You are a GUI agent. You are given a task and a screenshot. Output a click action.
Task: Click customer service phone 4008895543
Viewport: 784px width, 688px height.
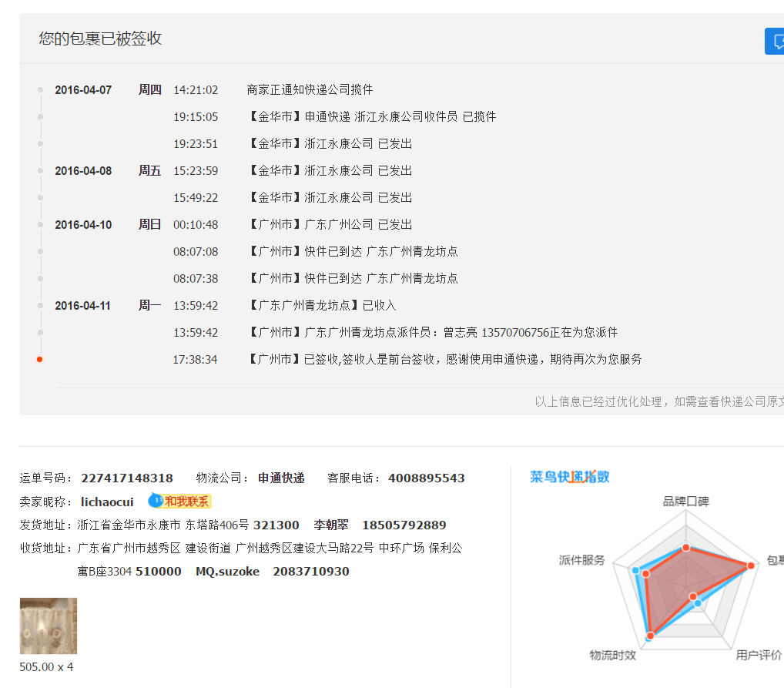(427, 478)
